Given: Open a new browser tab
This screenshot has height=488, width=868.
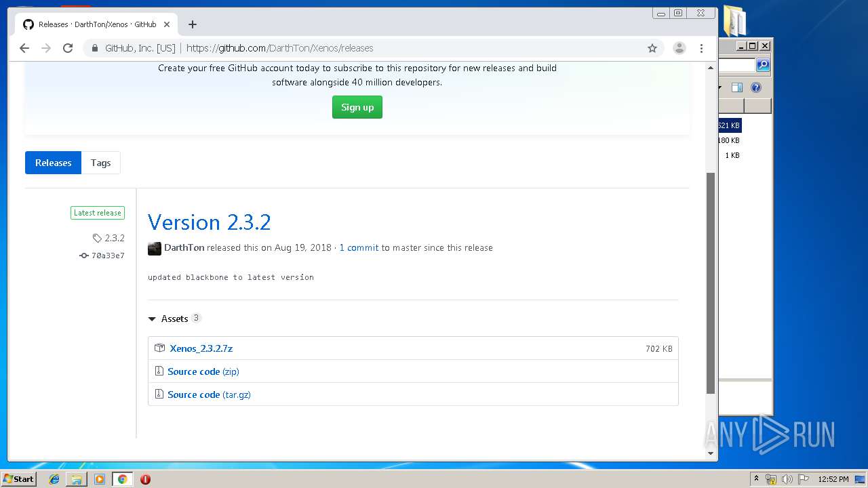Looking at the screenshot, I should (x=193, y=24).
